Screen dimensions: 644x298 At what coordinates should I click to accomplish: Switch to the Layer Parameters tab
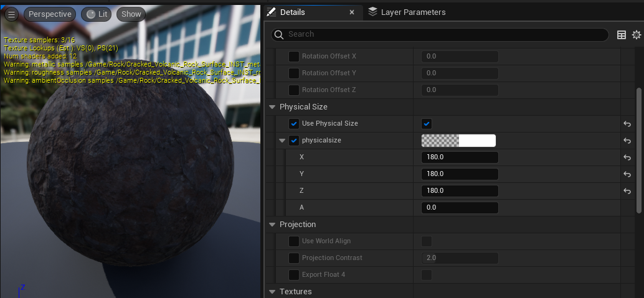point(413,12)
